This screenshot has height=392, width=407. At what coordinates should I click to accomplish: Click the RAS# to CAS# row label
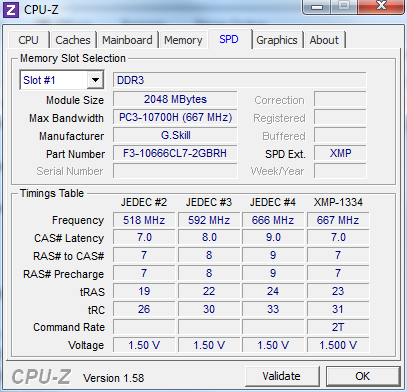(68, 256)
